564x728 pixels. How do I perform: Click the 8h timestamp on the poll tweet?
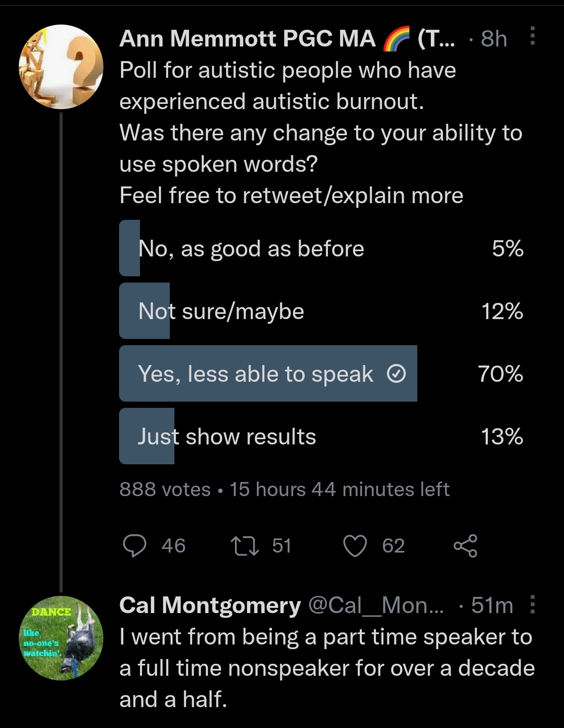coord(494,39)
